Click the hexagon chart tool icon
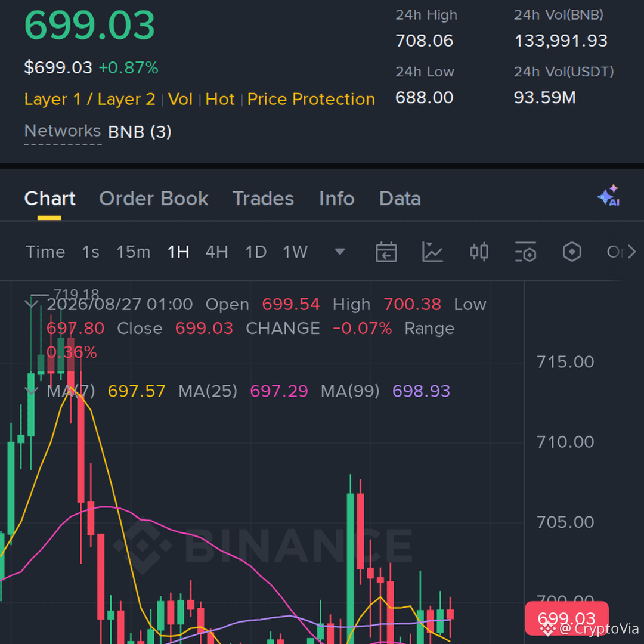 tap(572, 252)
